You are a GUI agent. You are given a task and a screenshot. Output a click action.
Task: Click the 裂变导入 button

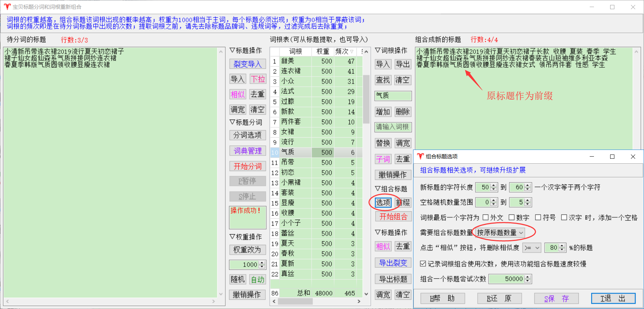pyautogui.click(x=247, y=64)
